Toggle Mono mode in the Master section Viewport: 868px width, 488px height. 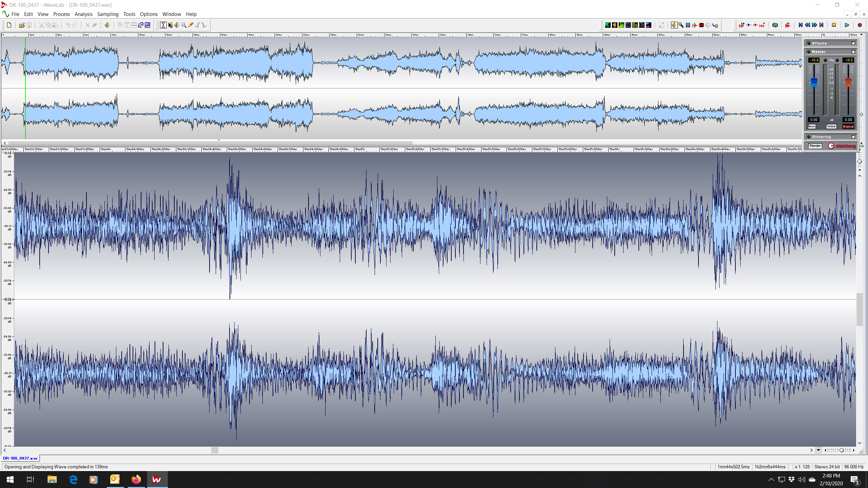coord(812,126)
